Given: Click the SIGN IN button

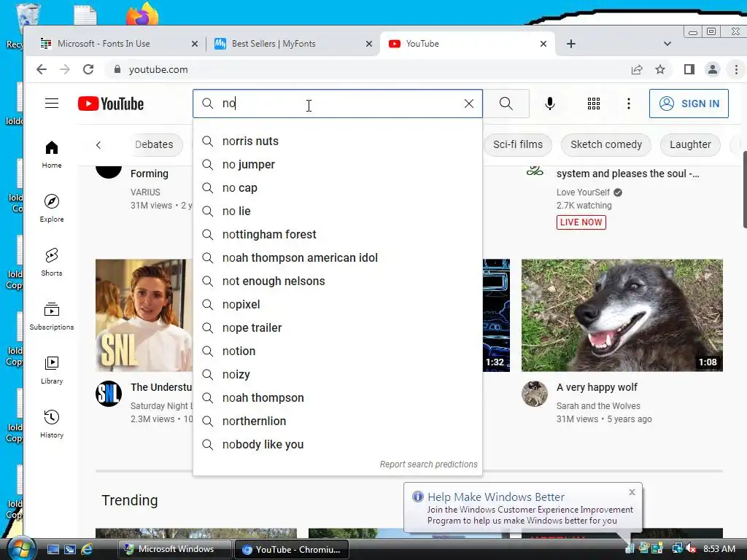Looking at the screenshot, I should coord(689,104).
